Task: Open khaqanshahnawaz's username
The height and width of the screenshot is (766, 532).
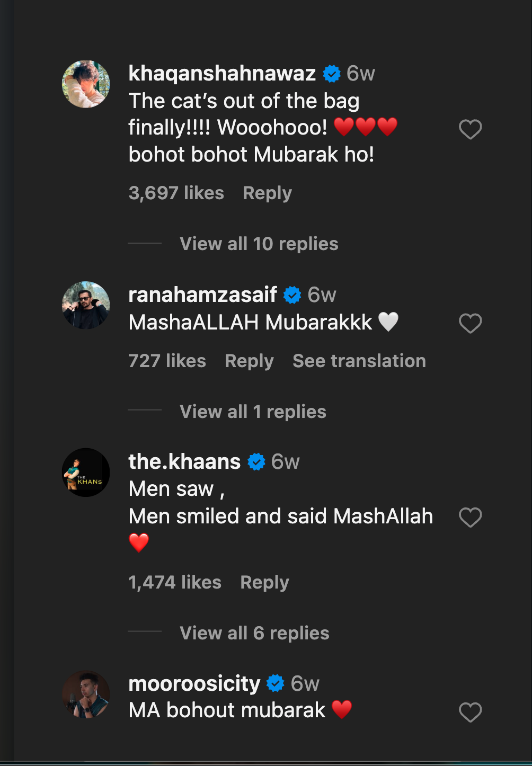Action: coord(220,73)
